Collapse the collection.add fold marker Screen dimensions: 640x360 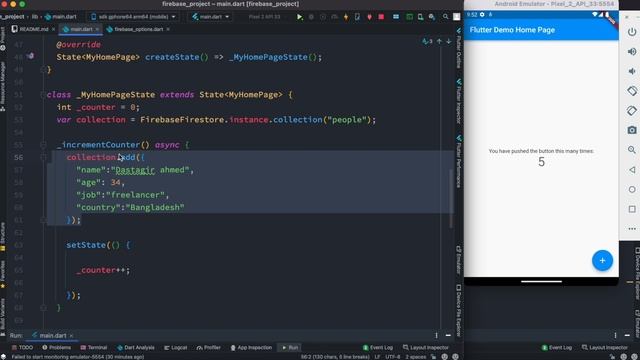(43, 158)
